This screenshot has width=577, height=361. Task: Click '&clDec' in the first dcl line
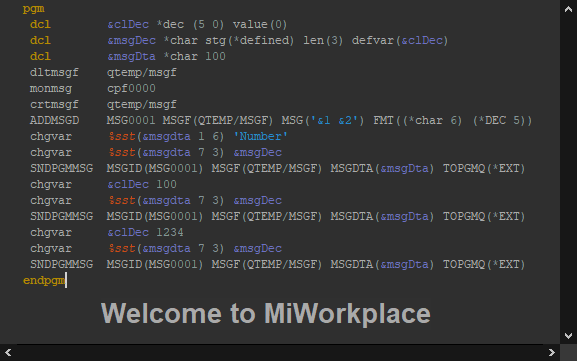tap(128, 25)
